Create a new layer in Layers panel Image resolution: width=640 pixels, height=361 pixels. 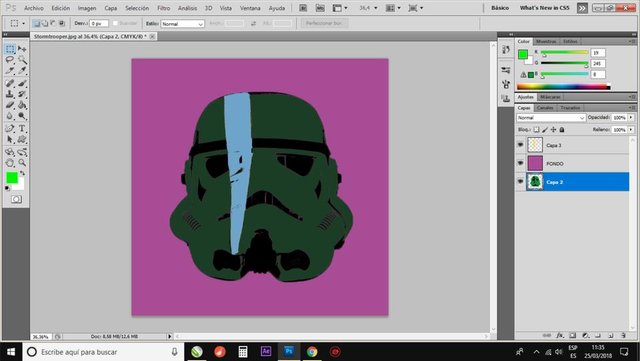pos(611,335)
